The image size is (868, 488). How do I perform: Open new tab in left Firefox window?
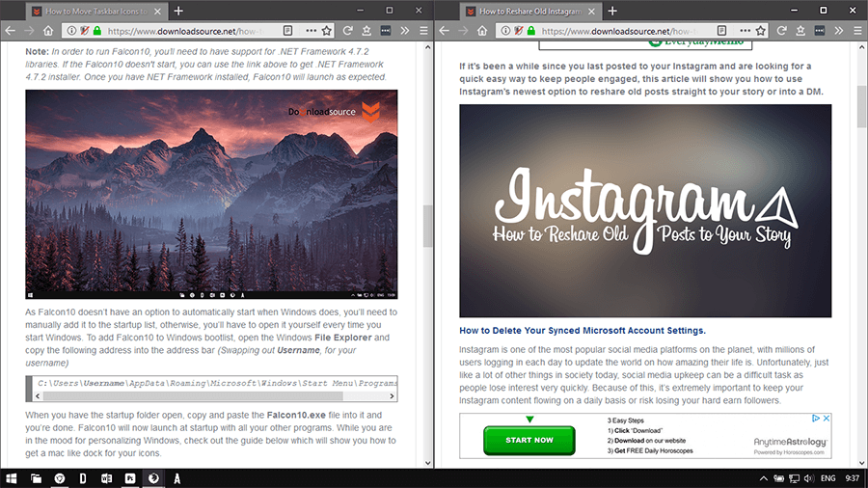178,11
